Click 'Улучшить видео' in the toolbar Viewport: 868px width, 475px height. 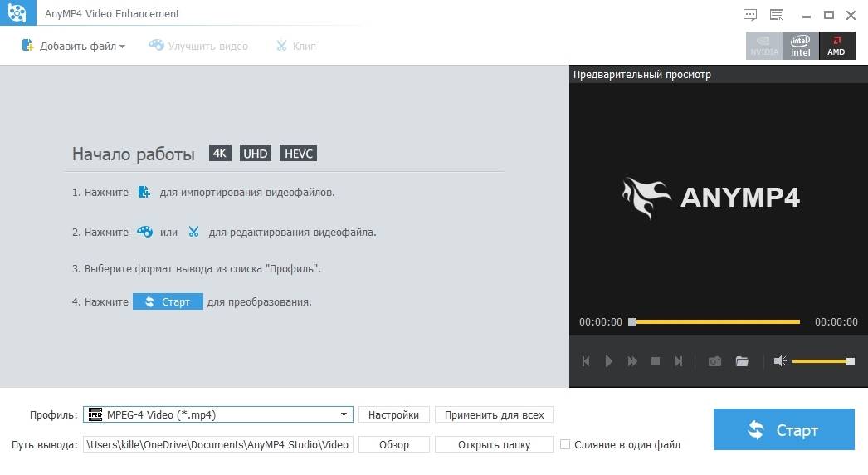point(198,47)
